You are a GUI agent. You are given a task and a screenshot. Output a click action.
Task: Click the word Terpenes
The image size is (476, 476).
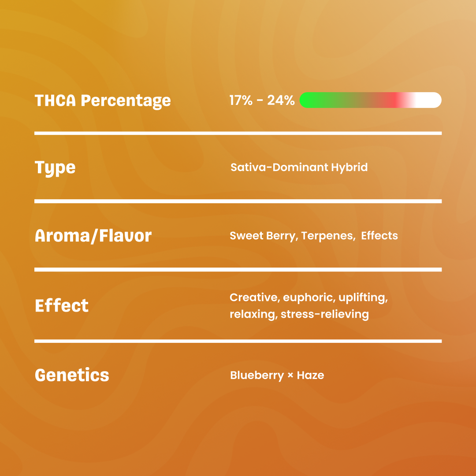327,236
